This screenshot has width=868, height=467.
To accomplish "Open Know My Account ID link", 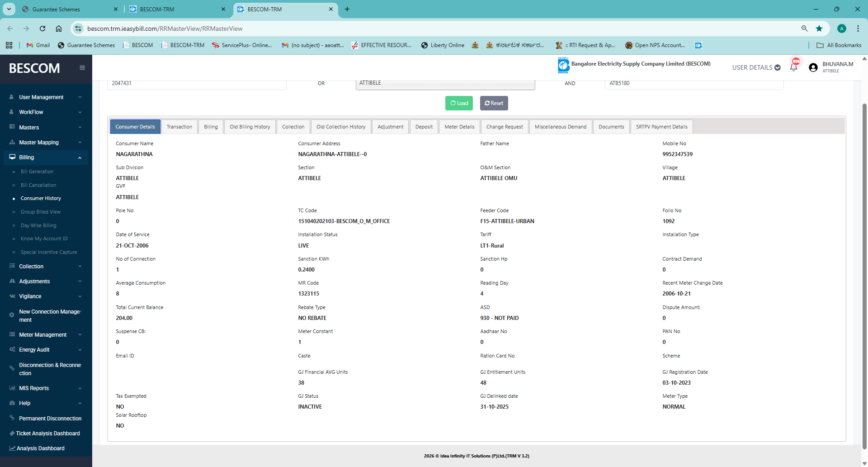I will (44, 238).
